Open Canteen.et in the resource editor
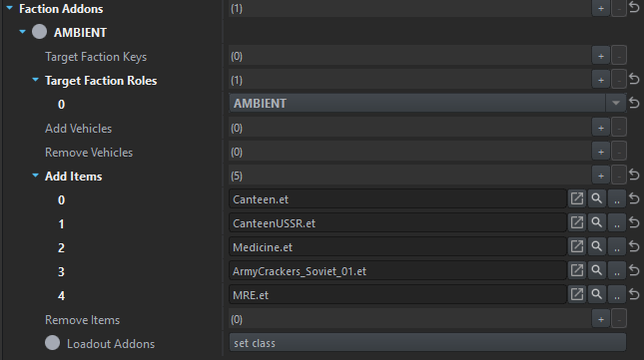The width and height of the screenshot is (644, 360). click(577, 198)
